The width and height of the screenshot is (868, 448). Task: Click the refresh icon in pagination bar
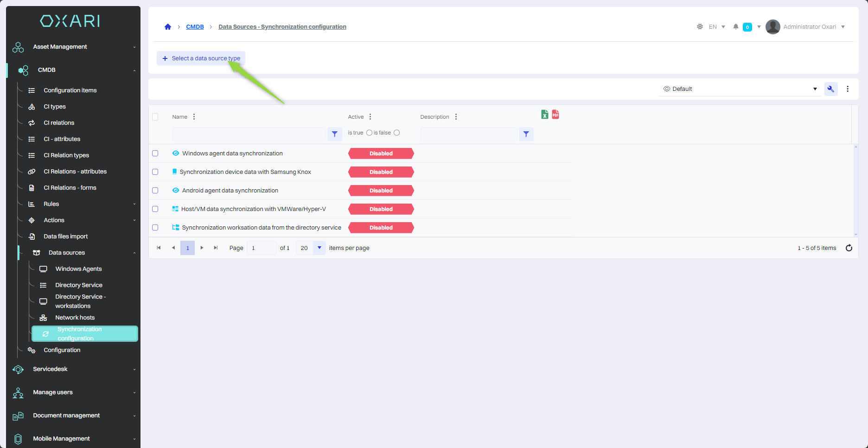click(x=849, y=248)
